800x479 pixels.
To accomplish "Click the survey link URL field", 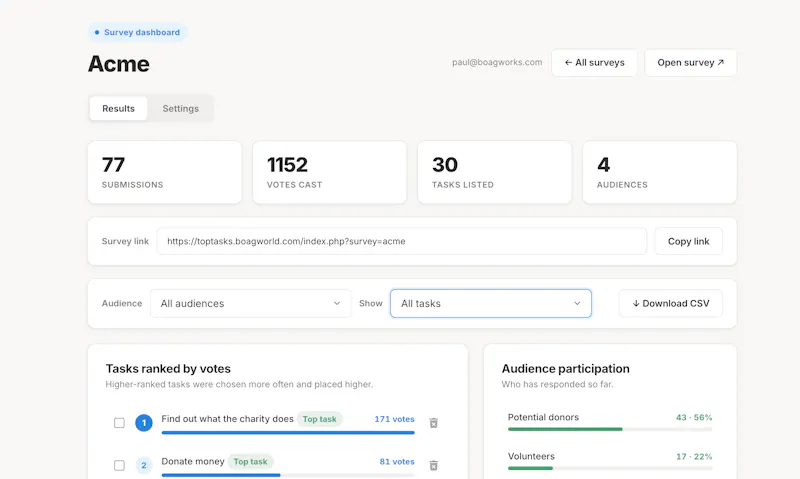I will pyautogui.click(x=402, y=241).
